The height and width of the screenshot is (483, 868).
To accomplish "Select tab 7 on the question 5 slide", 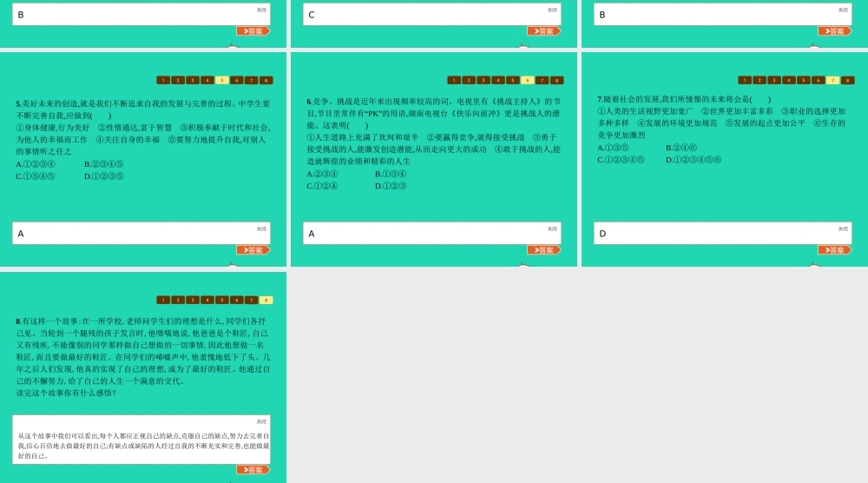I will tap(252, 80).
